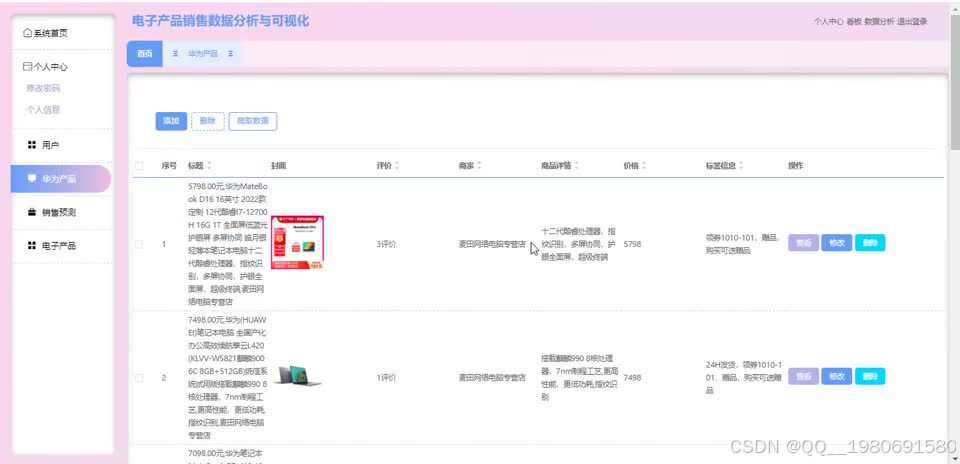The width and height of the screenshot is (960, 464).
Task: Click the tag text starting 24H发货 in row 2
Action: point(744,377)
